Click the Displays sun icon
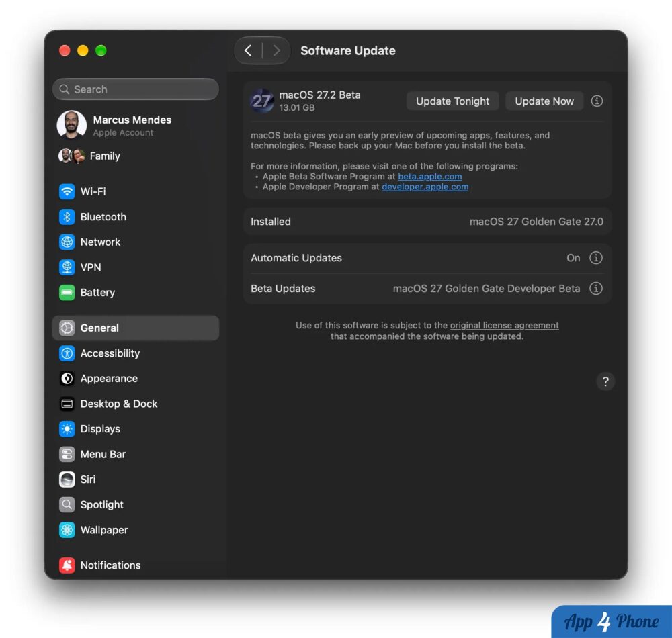 pyautogui.click(x=67, y=429)
